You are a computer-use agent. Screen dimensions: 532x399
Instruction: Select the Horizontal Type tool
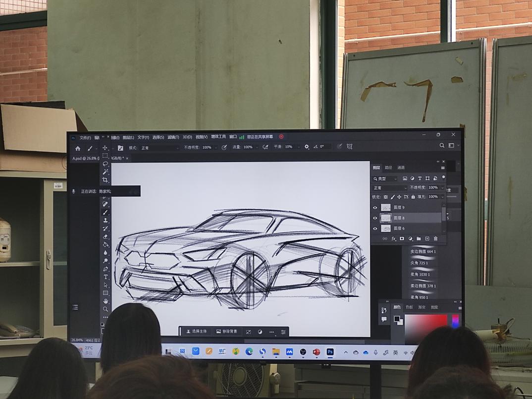pos(106,277)
